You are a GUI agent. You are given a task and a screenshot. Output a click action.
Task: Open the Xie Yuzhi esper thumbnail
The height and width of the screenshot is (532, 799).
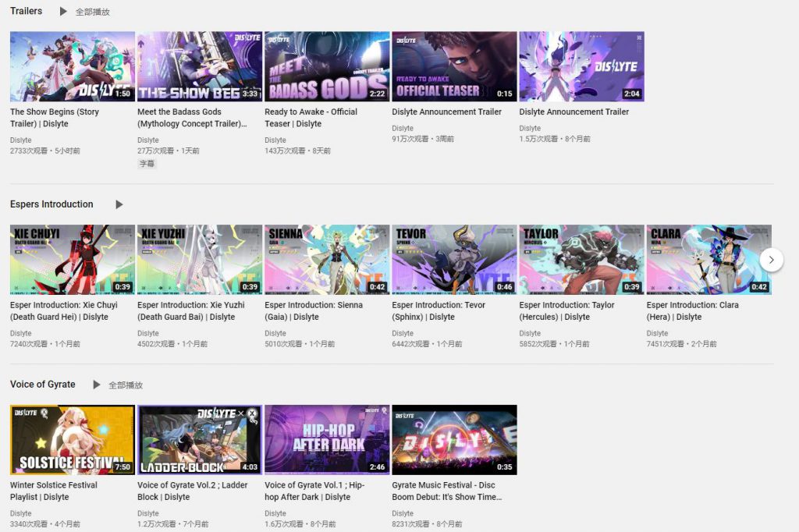click(200, 260)
